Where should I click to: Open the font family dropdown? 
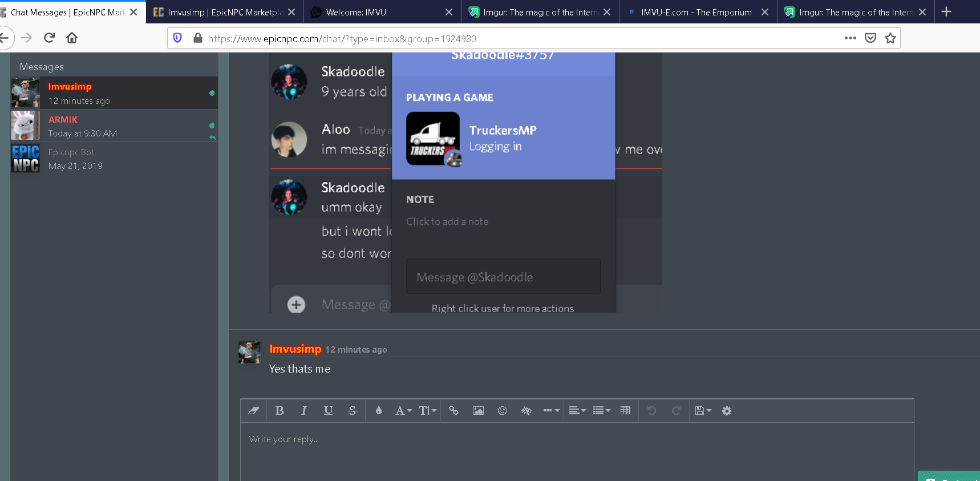(x=403, y=411)
